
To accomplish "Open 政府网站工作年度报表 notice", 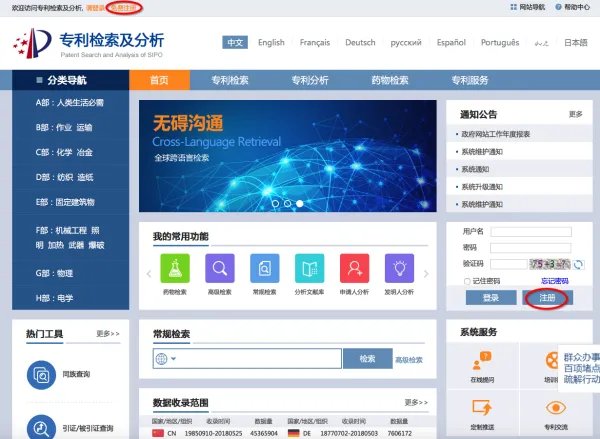I will tap(496, 134).
